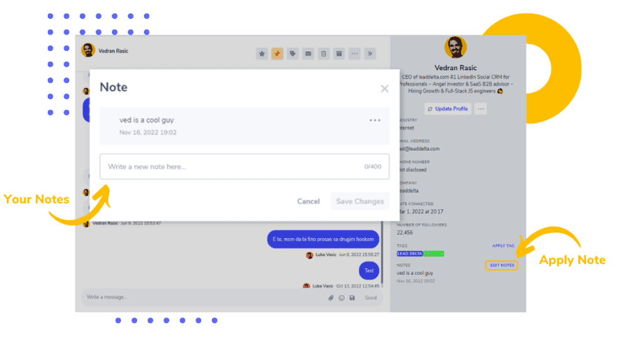The height and width of the screenshot is (337, 644).
Task: Click EDIT NOTES in the sidebar
Action: point(502,265)
